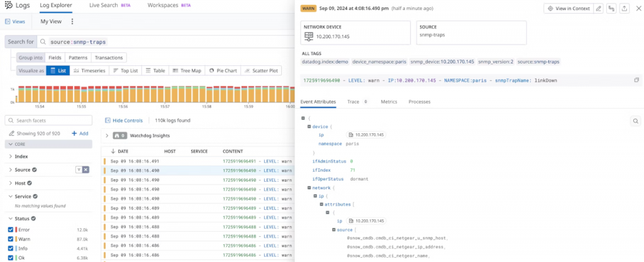The image size is (644, 262).
Task: Copy the log message with copy icon
Action: pos(636,80)
